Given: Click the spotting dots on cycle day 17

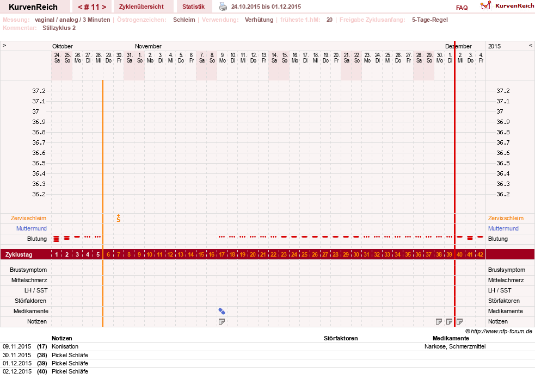Looking at the screenshot, I should (x=222, y=237).
